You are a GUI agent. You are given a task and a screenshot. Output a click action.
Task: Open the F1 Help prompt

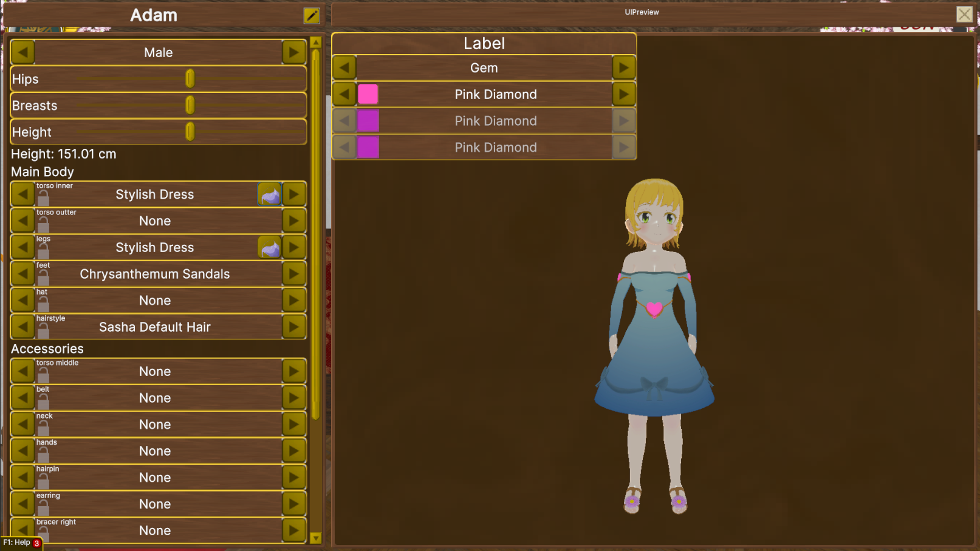[22, 542]
